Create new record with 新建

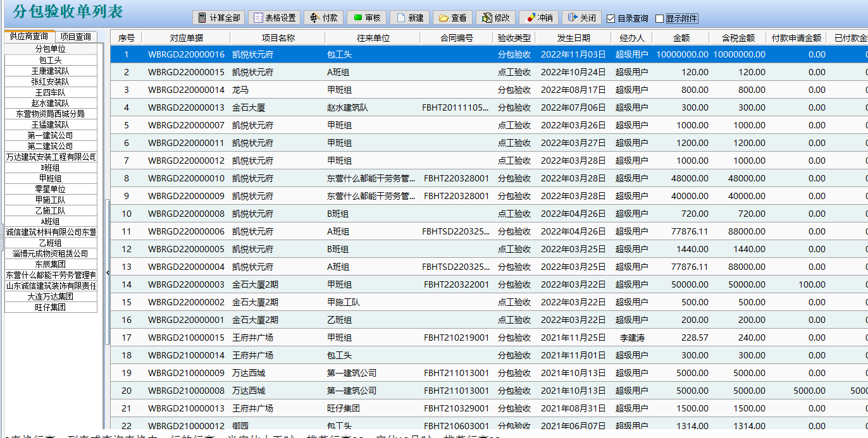pyautogui.click(x=409, y=18)
